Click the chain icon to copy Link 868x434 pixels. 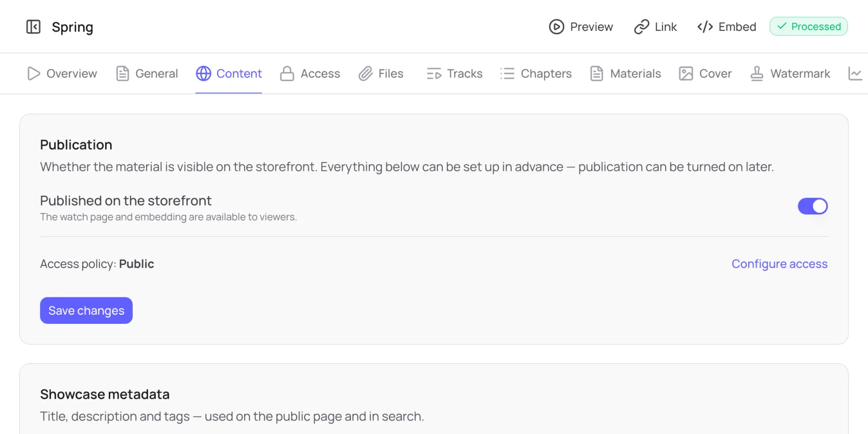tap(642, 27)
